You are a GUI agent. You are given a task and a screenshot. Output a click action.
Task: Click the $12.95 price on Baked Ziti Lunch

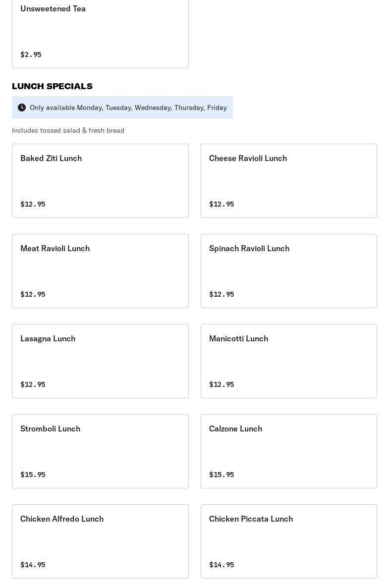pos(33,204)
